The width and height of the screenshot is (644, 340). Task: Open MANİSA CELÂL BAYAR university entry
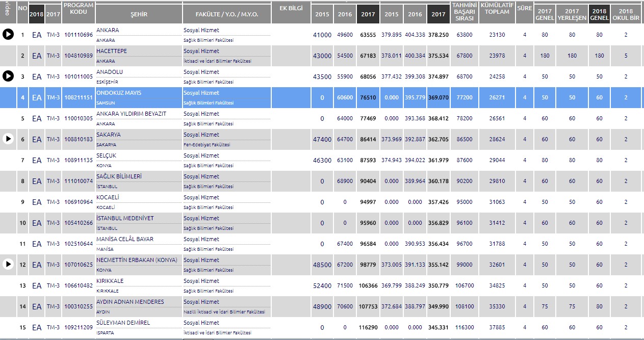pos(125,239)
